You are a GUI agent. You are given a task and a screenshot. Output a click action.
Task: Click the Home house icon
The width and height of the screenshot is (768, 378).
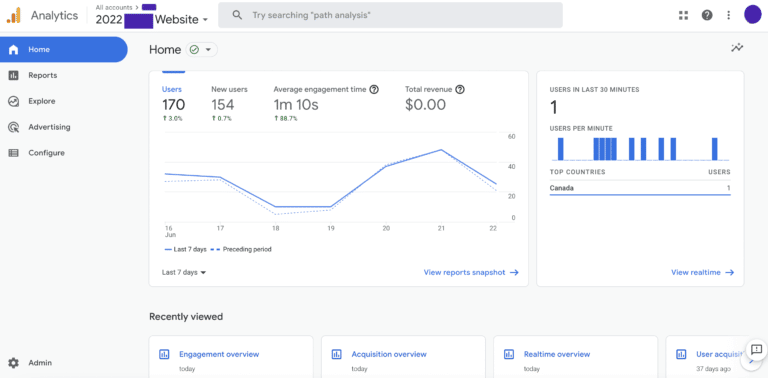pos(13,49)
